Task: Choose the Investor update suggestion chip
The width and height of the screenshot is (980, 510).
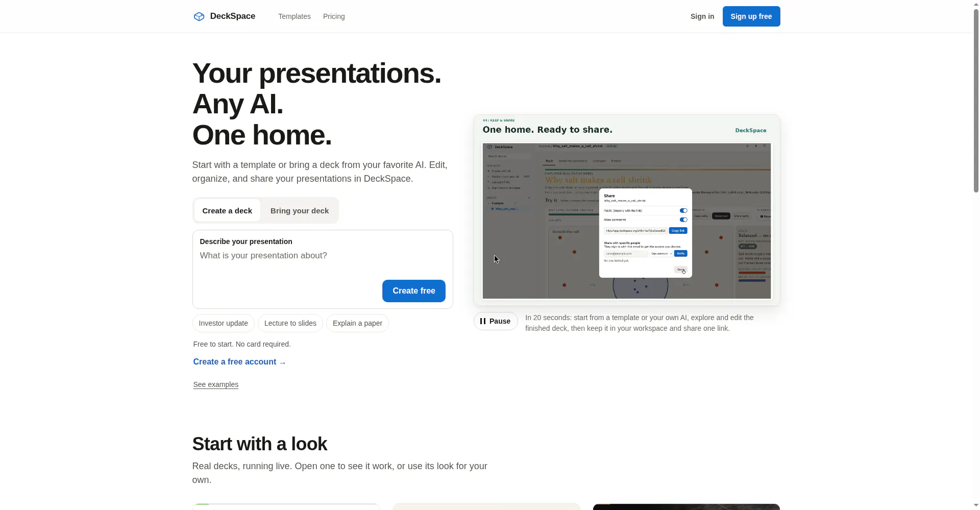Action: click(224, 323)
